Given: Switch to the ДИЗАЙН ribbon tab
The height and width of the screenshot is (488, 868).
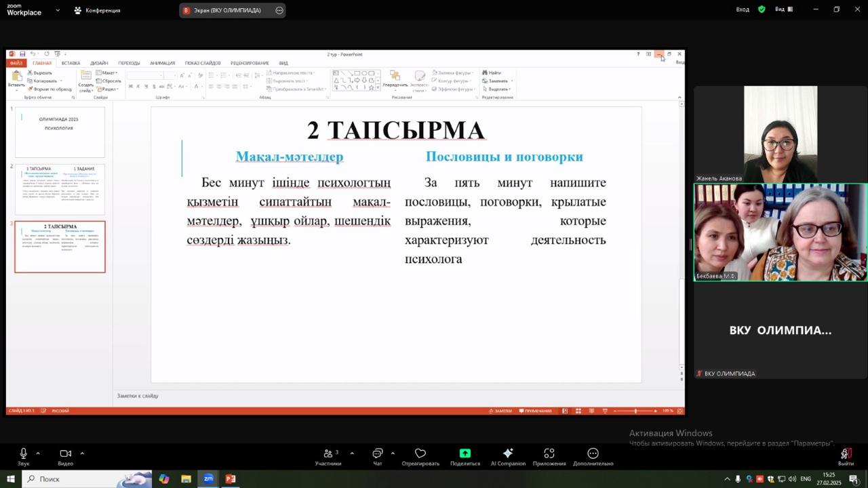Looking at the screenshot, I should click(x=99, y=63).
